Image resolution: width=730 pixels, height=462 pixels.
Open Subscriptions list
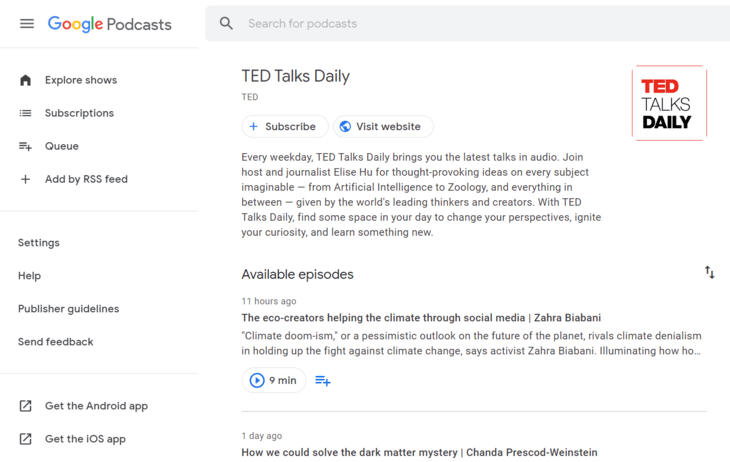pos(79,113)
